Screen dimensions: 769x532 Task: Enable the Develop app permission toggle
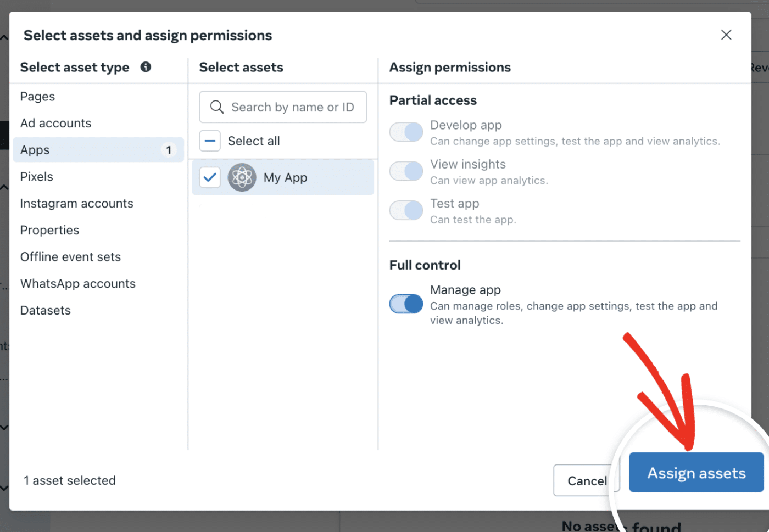pyautogui.click(x=406, y=132)
